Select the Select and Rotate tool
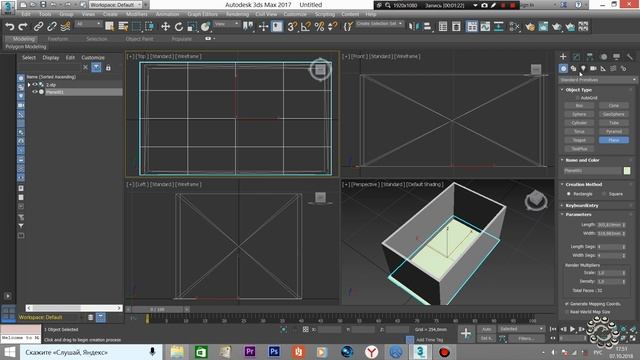The height and width of the screenshot is (360, 640). tap(179, 27)
